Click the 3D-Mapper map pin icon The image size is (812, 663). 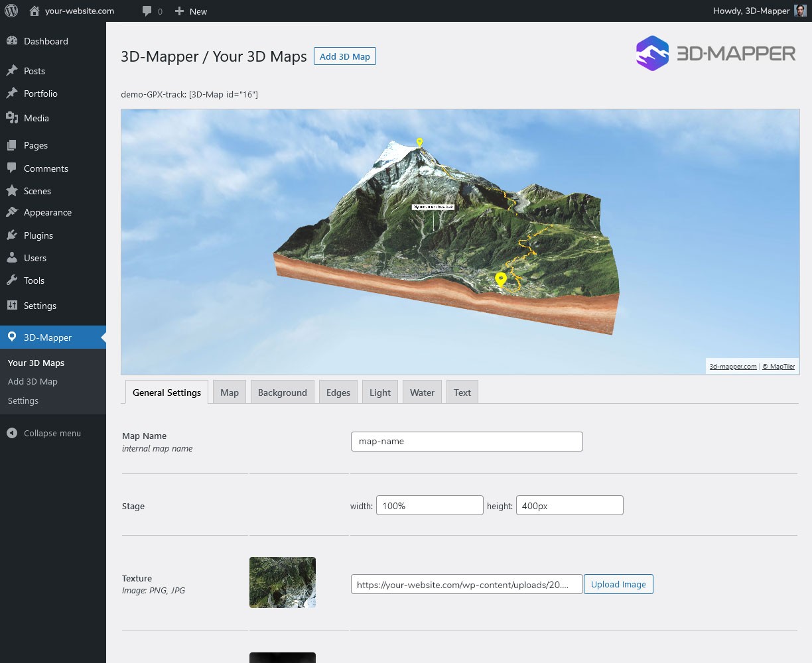click(12, 337)
